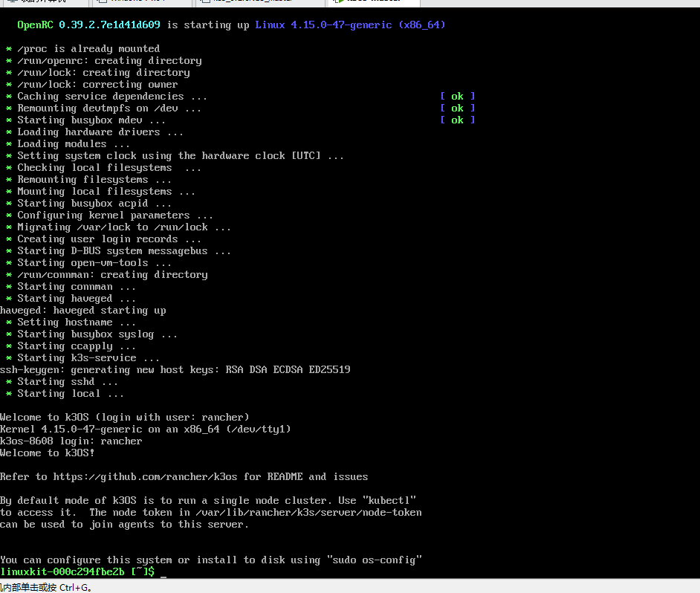Screen dimensions: 700x593
Task: Click "Starting ccapply" line
Action: (71, 346)
